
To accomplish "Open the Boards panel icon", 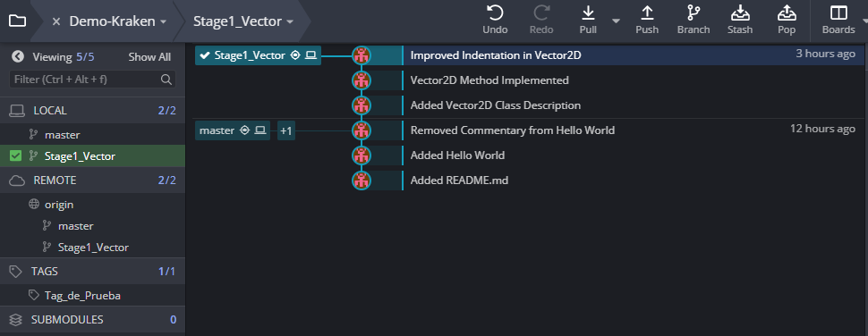I will pos(838,13).
